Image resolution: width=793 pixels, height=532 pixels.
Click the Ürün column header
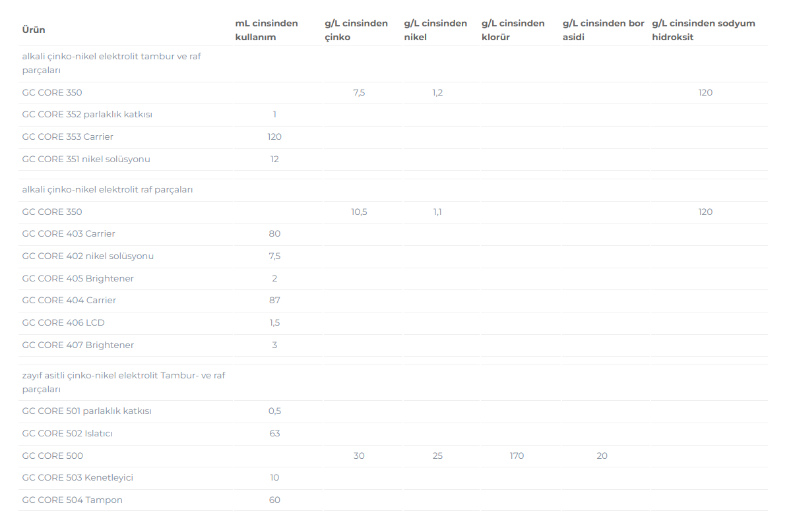pyautogui.click(x=34, y=30)
